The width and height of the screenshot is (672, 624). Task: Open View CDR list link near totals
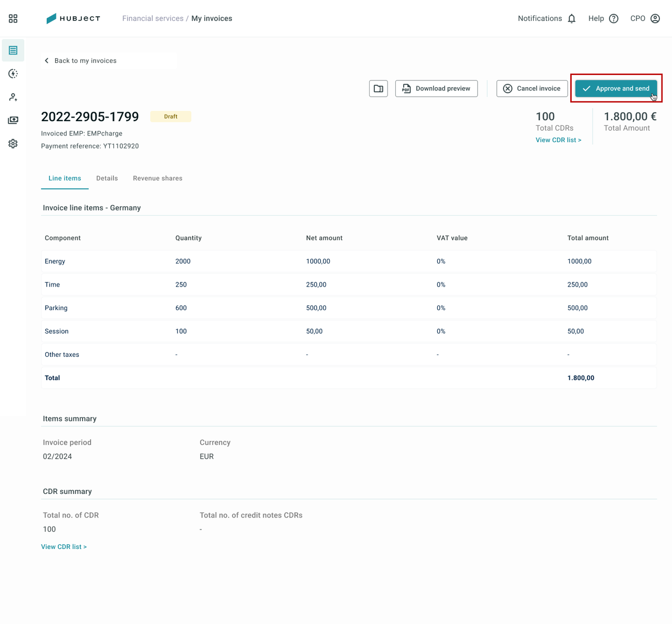click(x=559, y=140)
